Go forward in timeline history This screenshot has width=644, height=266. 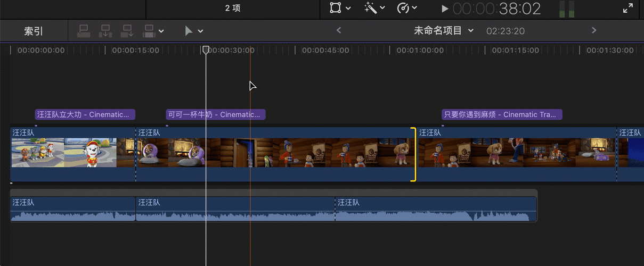594,30
